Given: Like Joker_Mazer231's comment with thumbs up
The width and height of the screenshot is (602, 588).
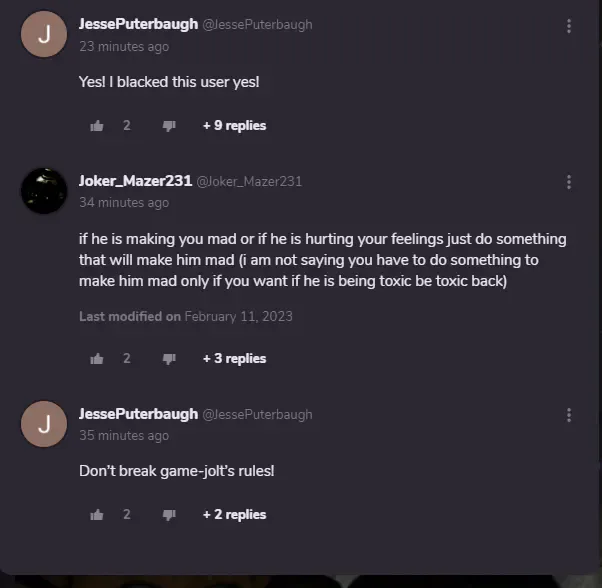Looking at the screenshot, I should point(97,358).
